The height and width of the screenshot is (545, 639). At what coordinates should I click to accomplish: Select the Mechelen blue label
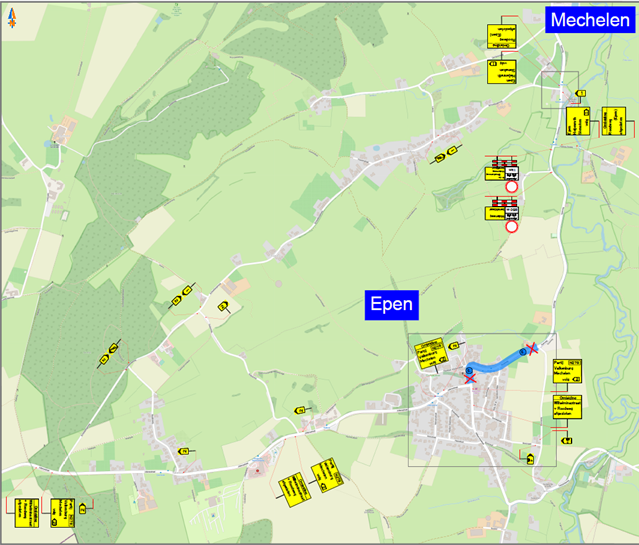point(590,21)
